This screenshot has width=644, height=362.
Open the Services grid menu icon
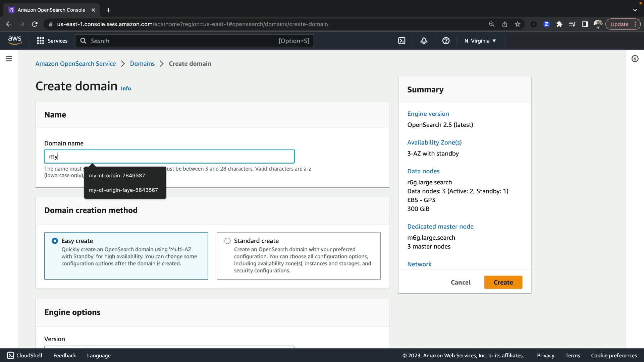(x=41, y=41)
